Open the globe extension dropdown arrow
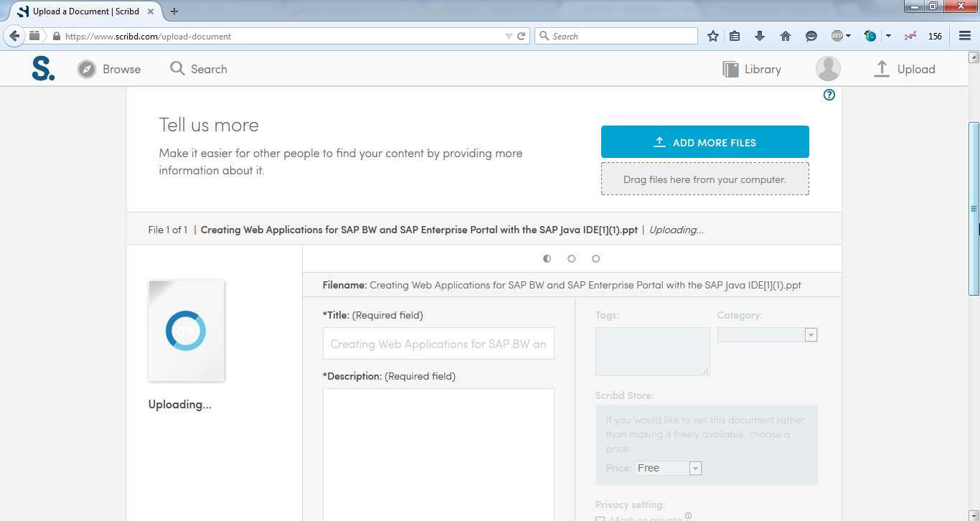 (x=888, y=36)
